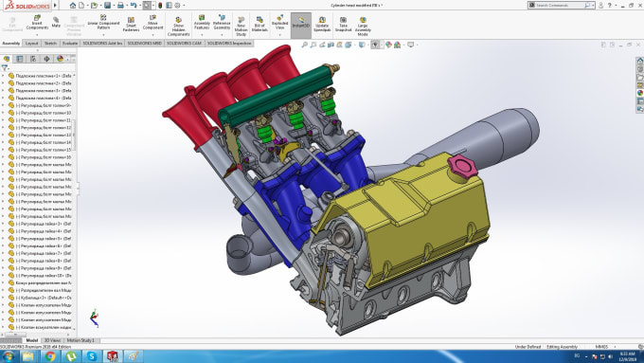Toggle Large Assembly Mode
Image resolution: width=644 pixels, height=363 pixels.
pyautogui.click(x=363, y=27)
